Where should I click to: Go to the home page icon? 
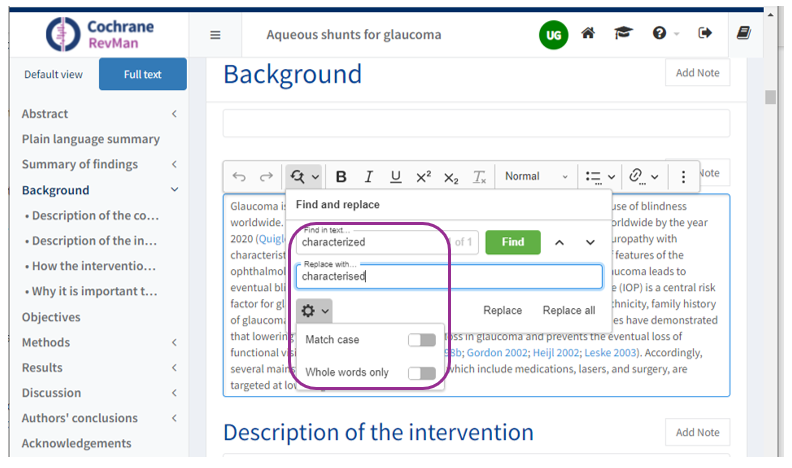tap(588, 34)
